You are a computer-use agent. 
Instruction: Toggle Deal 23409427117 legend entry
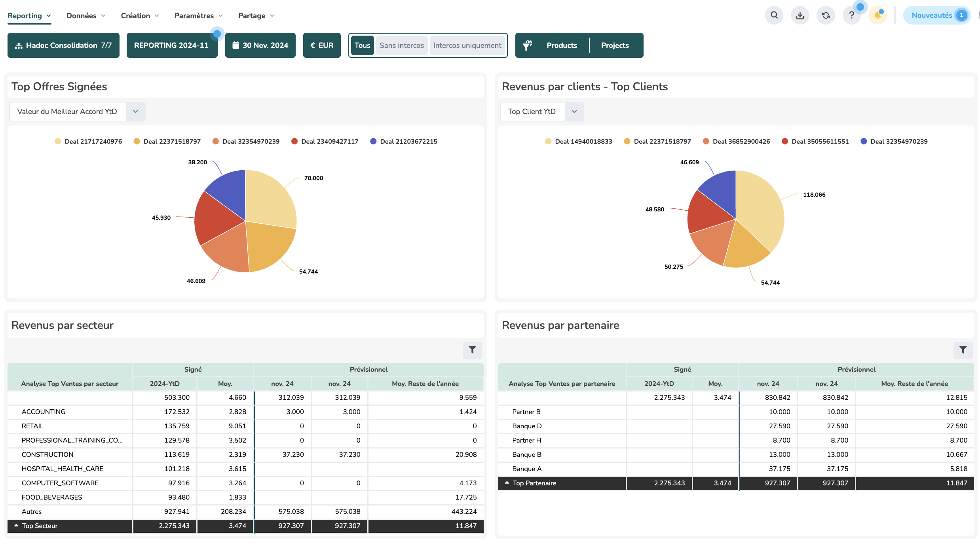(x=325, y=141)
